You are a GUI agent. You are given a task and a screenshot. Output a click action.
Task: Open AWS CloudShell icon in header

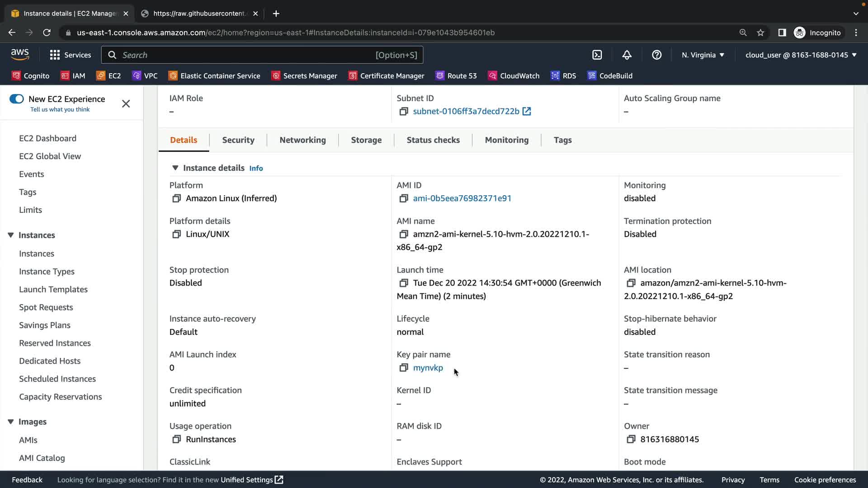pos(597,55)
